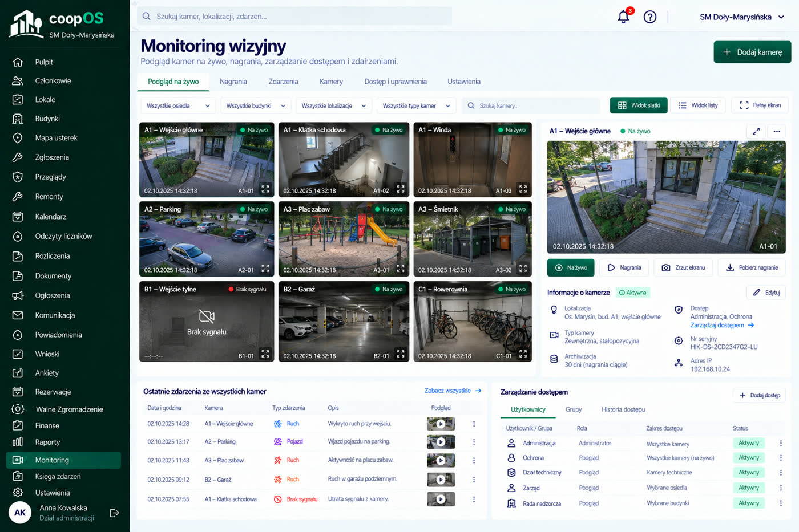Click the Dodaj dostęp button

(x=759, y=395)
